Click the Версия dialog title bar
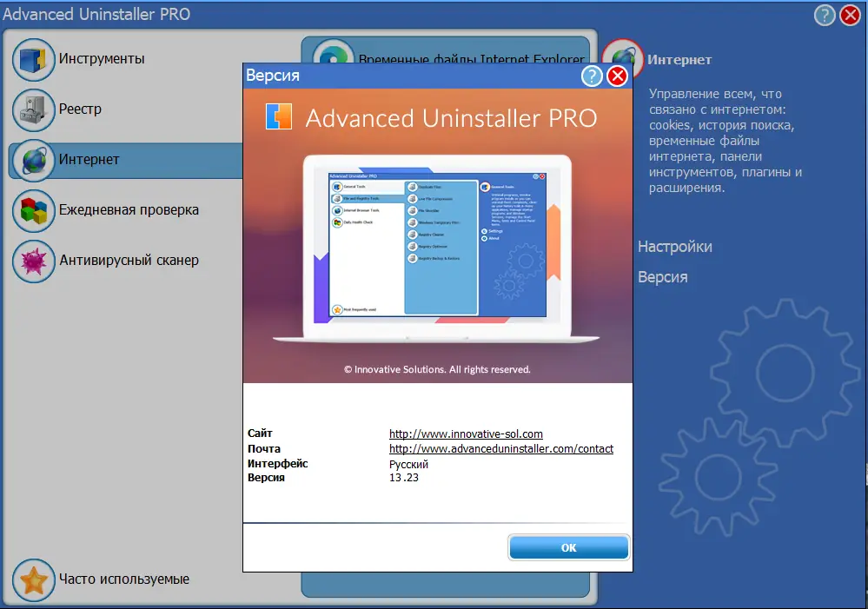This screenshot has width=868, height=609. tap(391, 76)
